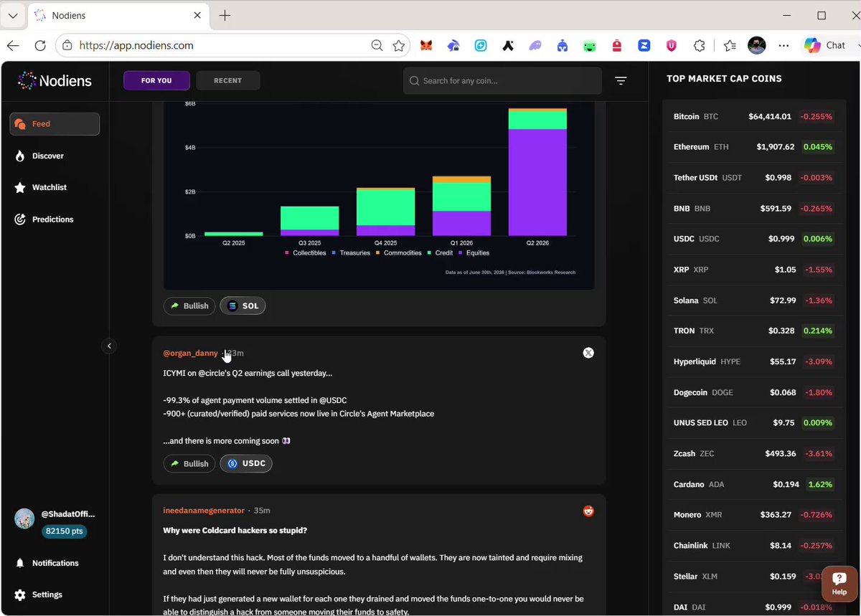The width and height of the screenshot is (861, 616).
Task: Open the X source icon on organ_danny's post
Action: tap(588, 353)
